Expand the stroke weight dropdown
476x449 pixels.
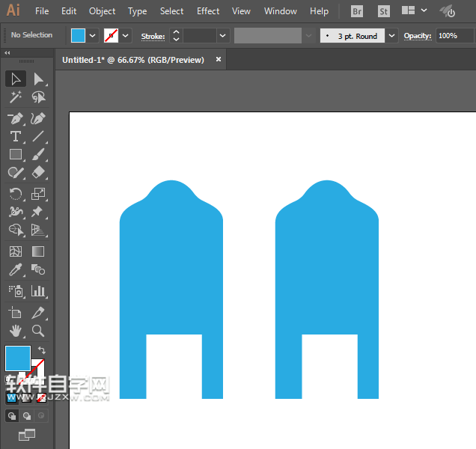[222, 36]
